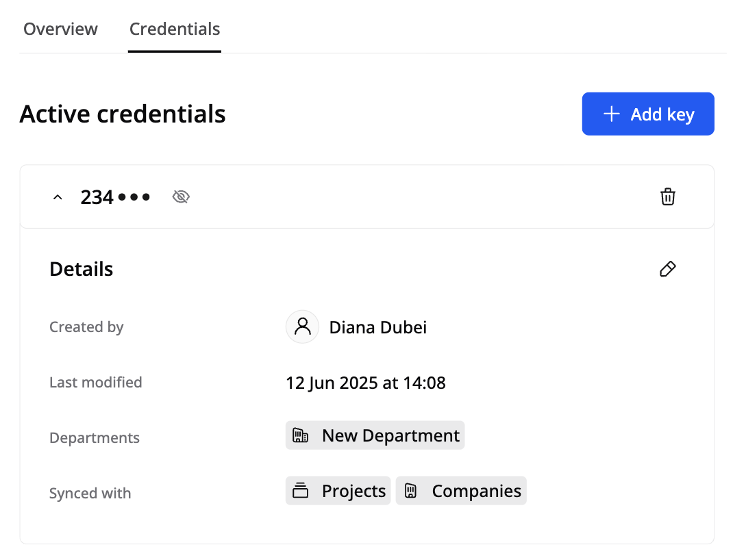The height and width of the screenshot is (560, 733).
Task: Click the Companies building icon
Action: (410, 491)
